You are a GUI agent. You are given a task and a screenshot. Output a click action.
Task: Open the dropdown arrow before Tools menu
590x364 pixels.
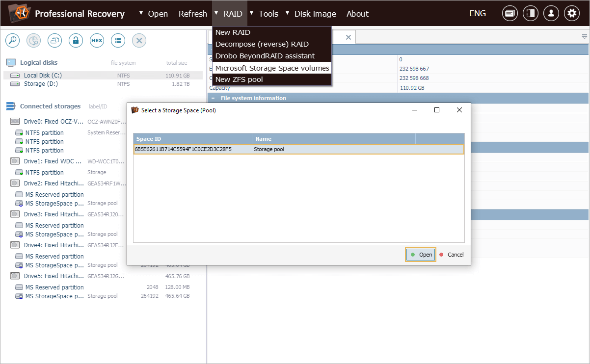tap(252, 13)
